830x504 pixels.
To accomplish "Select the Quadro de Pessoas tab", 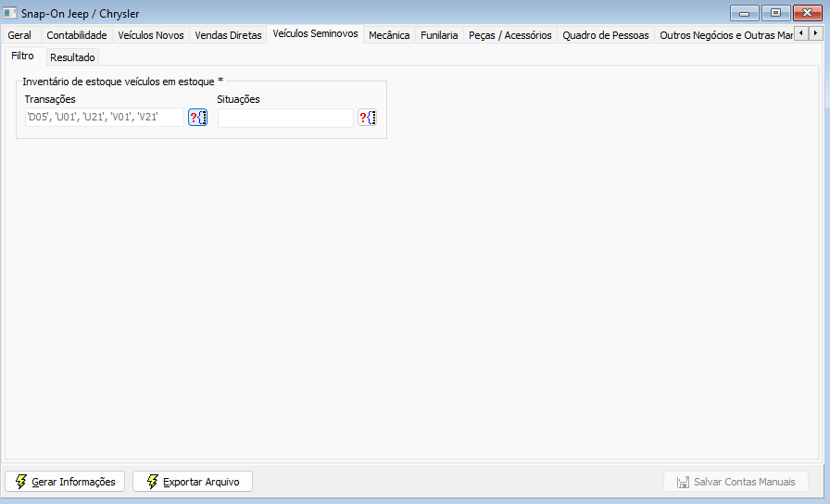I will (x=606, y=35).
